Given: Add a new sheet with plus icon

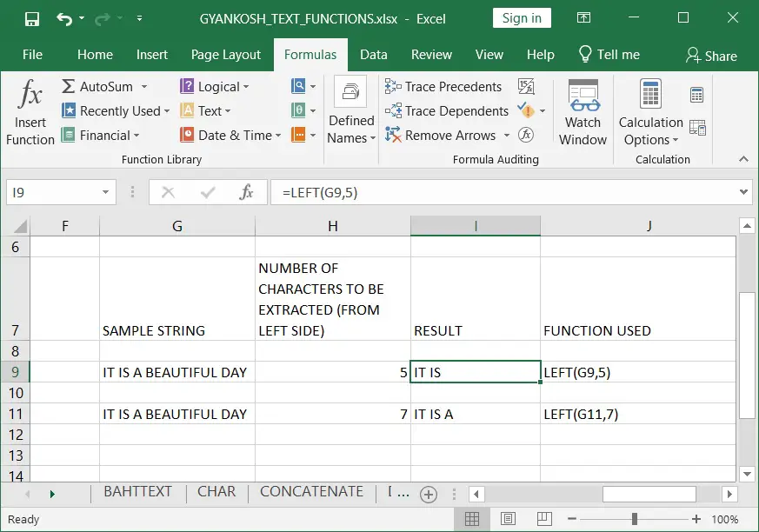Looking at the screenshot, I should [x=429, y=495].
